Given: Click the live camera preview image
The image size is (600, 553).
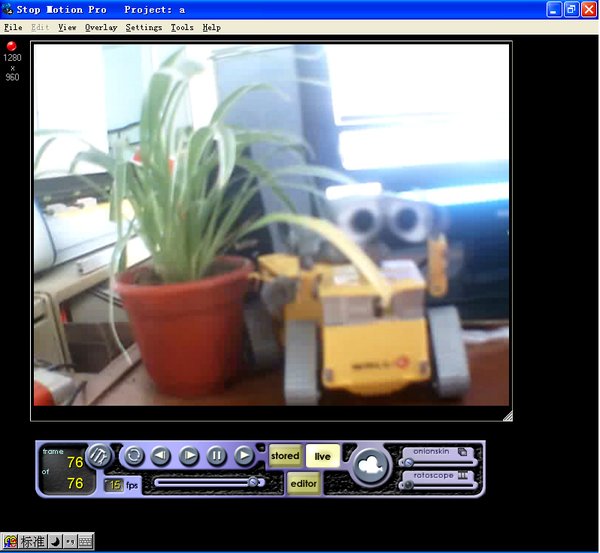Looking at the screenshot, I should click(271, 225).
